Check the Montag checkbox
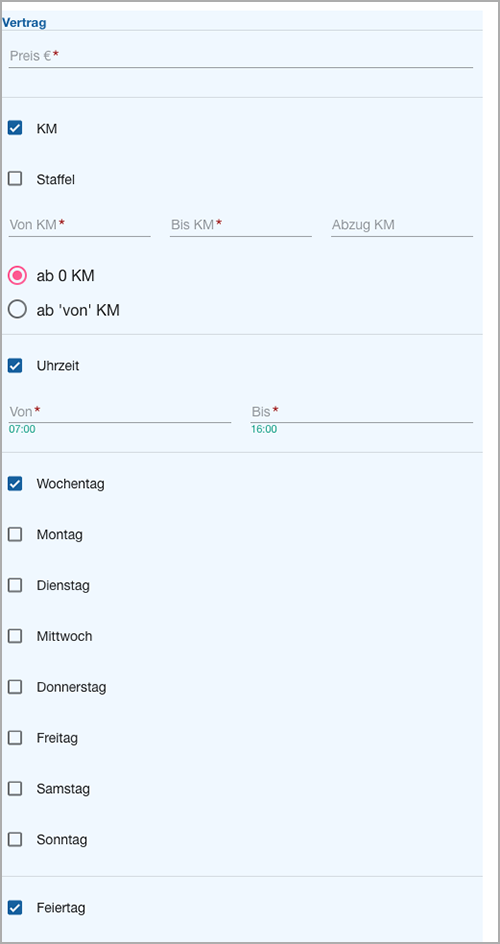Screen dimensions: 500x944 (15, 534)
